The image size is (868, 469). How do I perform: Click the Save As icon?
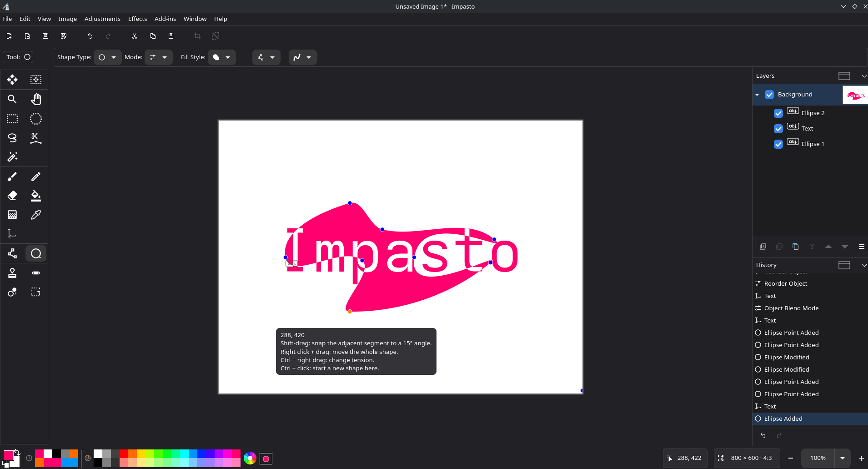(x=64, y=36)
